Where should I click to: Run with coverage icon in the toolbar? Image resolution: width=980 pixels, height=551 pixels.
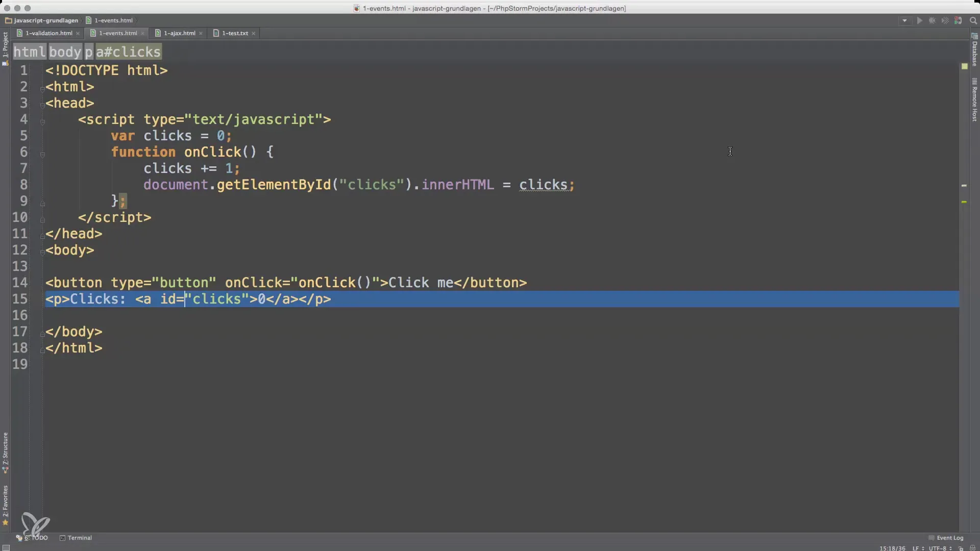(945, 20)
